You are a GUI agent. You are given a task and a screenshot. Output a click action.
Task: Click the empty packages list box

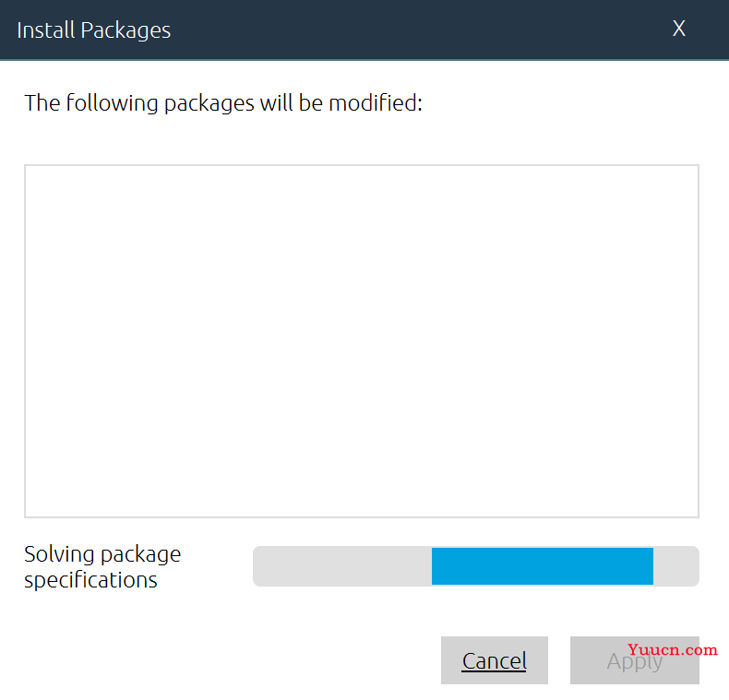tap(361, 340)
